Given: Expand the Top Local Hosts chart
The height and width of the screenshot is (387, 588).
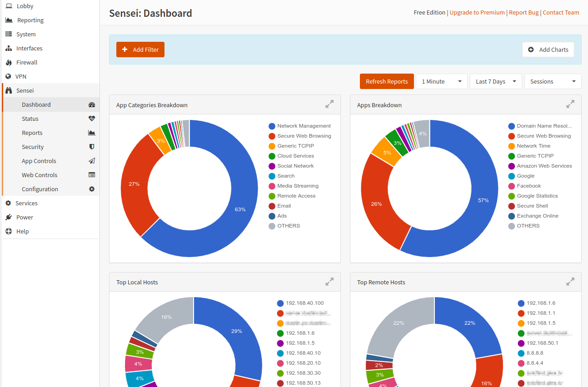Looking at the screenshot, I should coord(329,282).
